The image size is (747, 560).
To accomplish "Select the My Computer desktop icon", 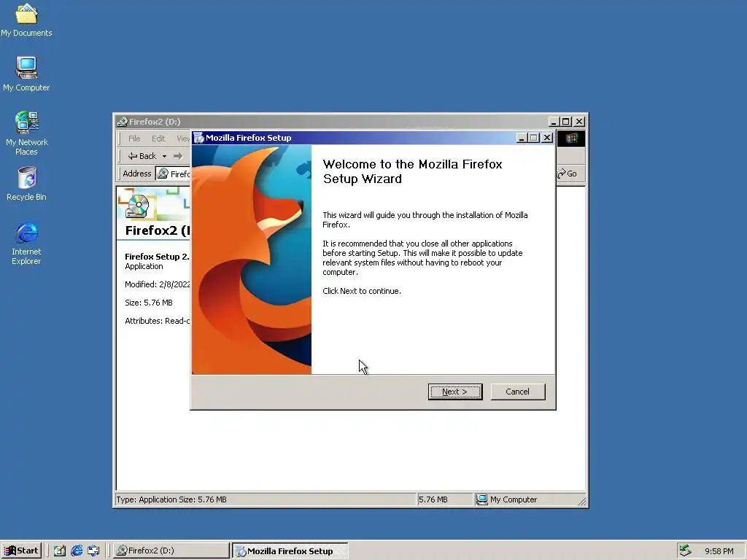I will click(26, 74).
